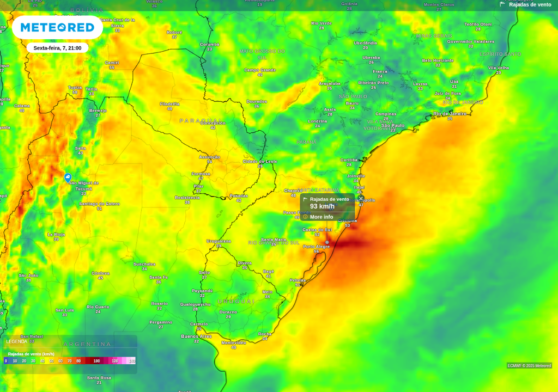Close the wind gust info popup

(x=360, y=199)
